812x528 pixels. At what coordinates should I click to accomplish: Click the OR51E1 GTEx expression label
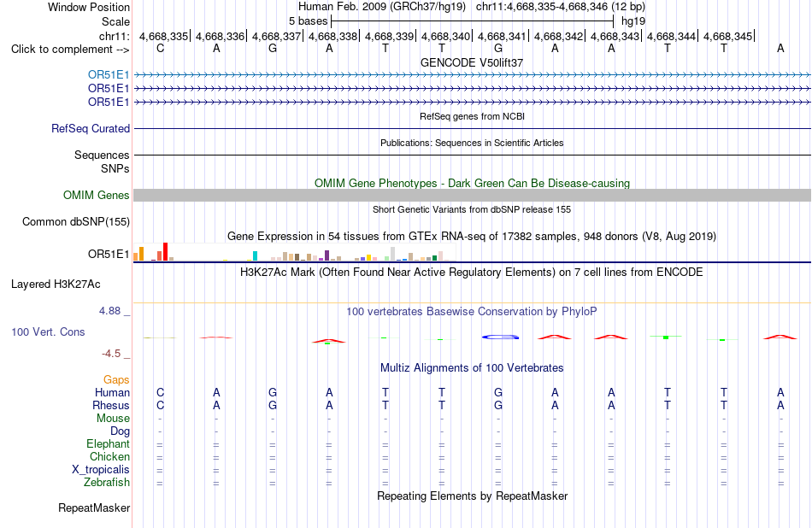(x=109, y=254)
